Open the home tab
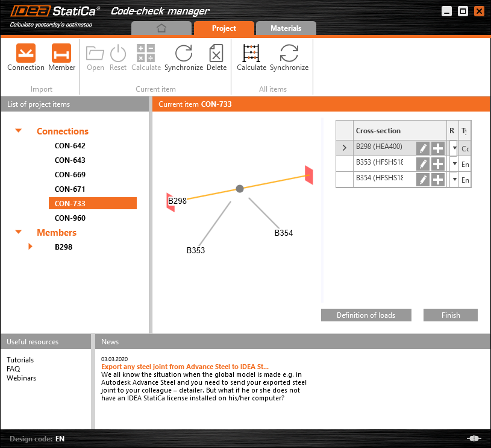 tap(161, 28)
